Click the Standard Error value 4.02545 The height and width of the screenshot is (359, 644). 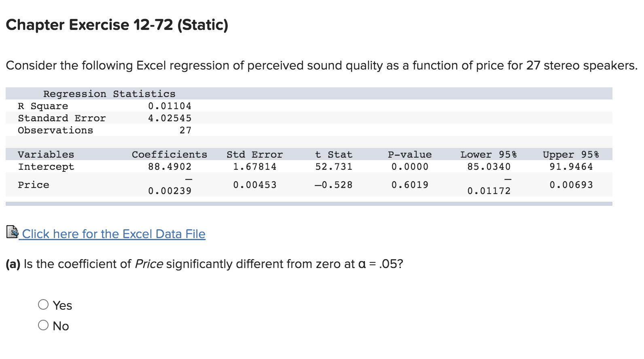(x=169, y=118)
